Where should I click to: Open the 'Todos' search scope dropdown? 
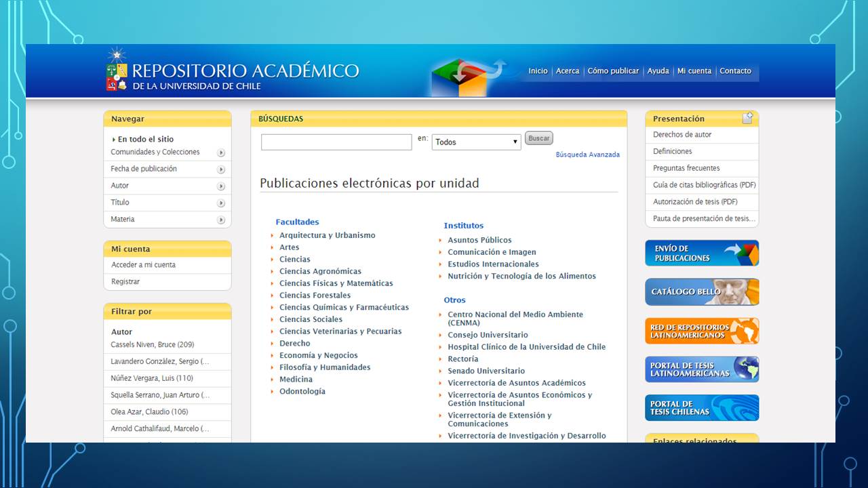477,142
